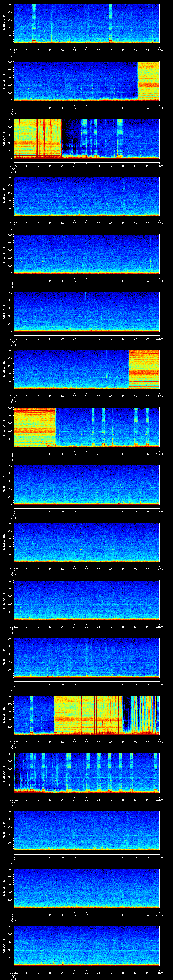Image resolution: width=173 pixels, height=980 pixels.
Task: Select the spectrogram panel starting at 13:14:00
Action: 87,24
